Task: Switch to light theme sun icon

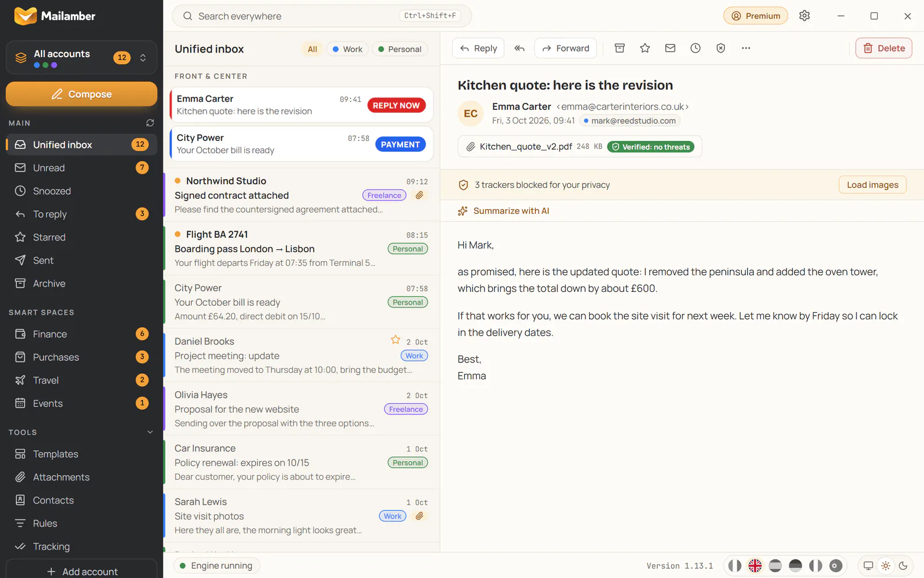Action: pyautogui.click(x=886, y=566)
